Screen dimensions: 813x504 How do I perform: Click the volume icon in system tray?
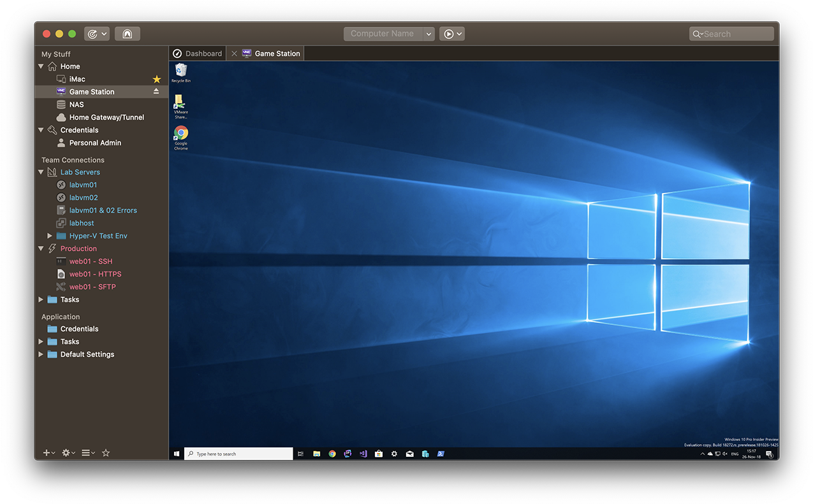725,454
